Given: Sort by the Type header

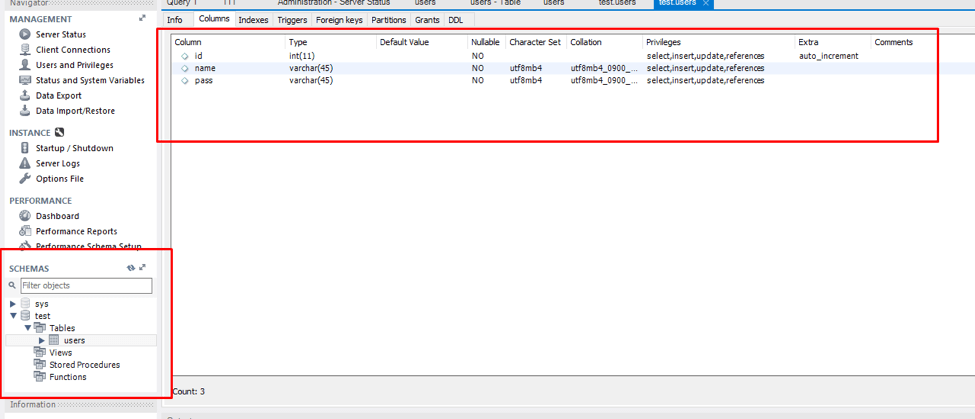Looking at the screenshot, I should click(298, 42).
